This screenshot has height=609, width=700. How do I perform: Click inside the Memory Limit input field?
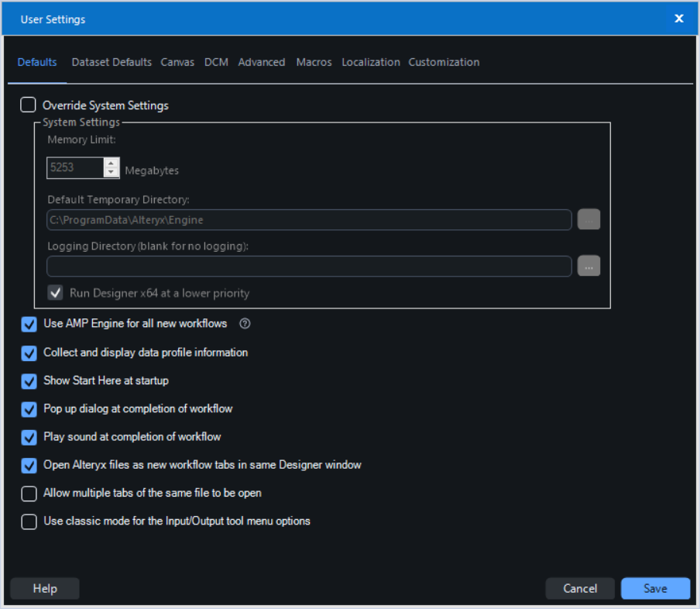pos(74,167)
